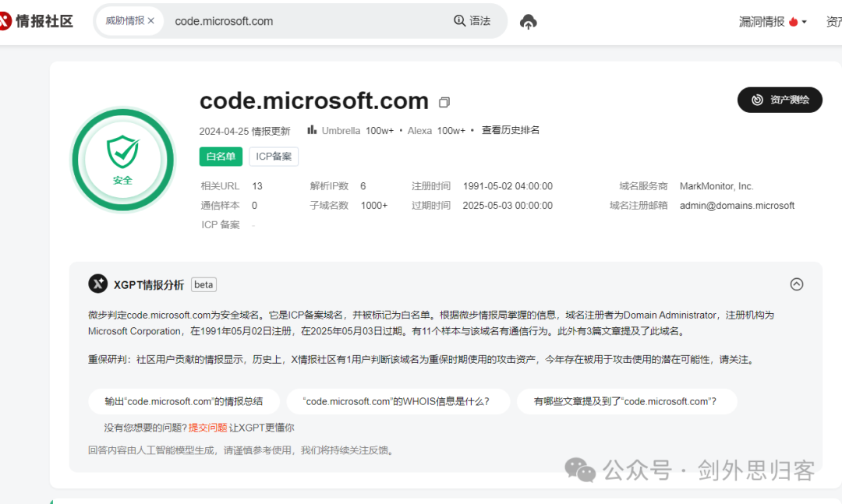Click the beta label next to XGPT情报分析
The height and width of the screenshot is (504, 842).
point(203,284)
